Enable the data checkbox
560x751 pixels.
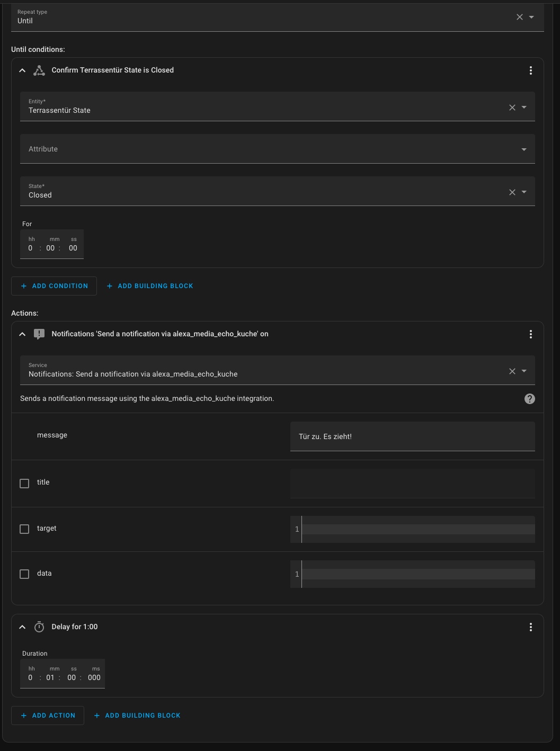24,574
